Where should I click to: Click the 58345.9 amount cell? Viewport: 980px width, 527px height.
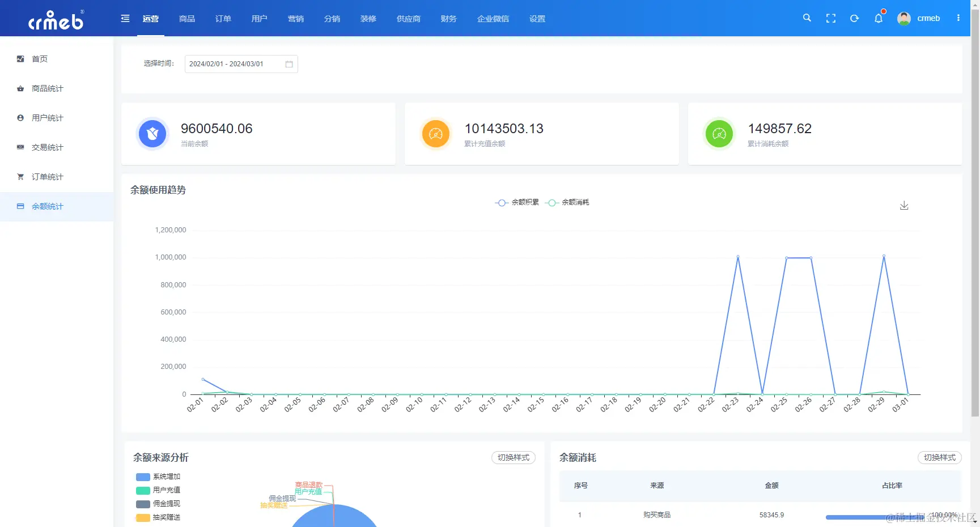tap(771, 515)
